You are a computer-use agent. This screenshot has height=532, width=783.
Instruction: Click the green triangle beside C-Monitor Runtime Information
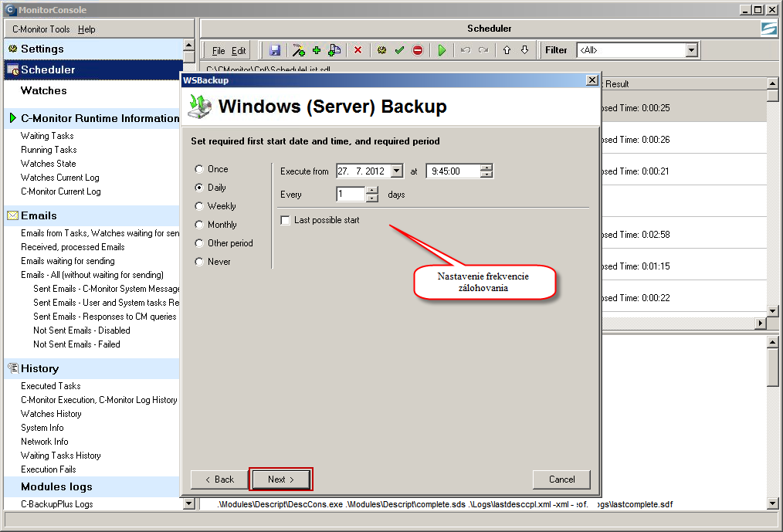coord(13,118)
